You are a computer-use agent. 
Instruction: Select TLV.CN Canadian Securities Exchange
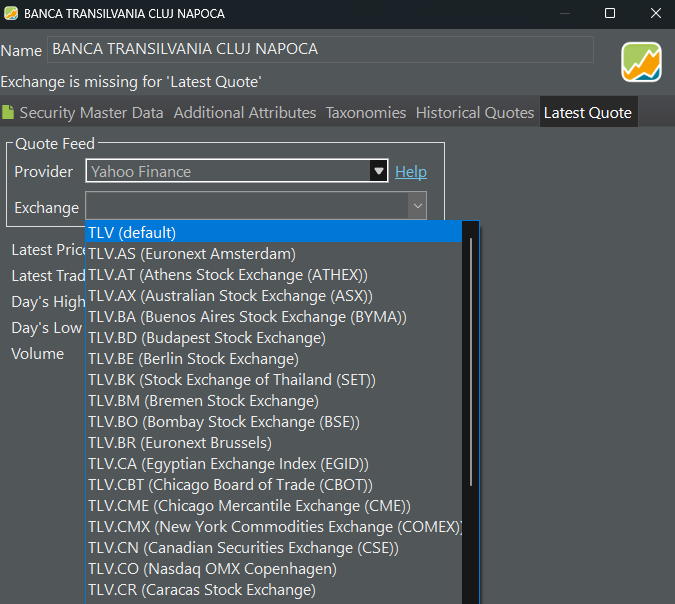[x=273, y=548]
